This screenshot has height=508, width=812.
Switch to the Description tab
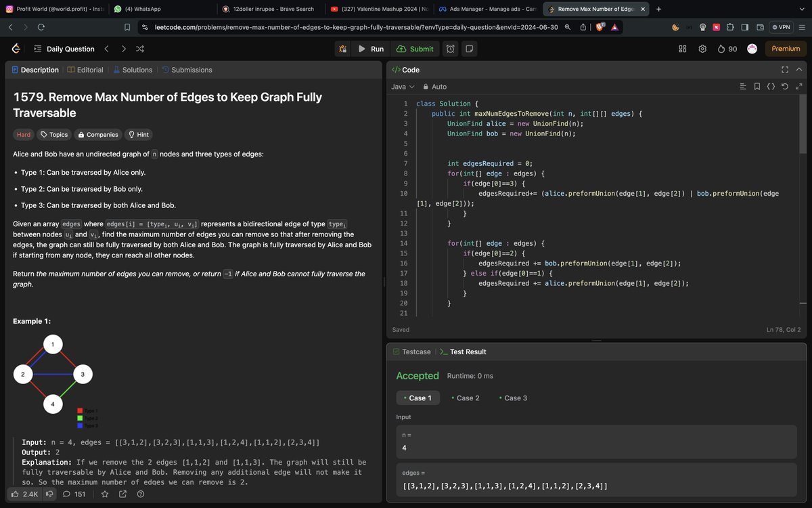coord(35,70)
